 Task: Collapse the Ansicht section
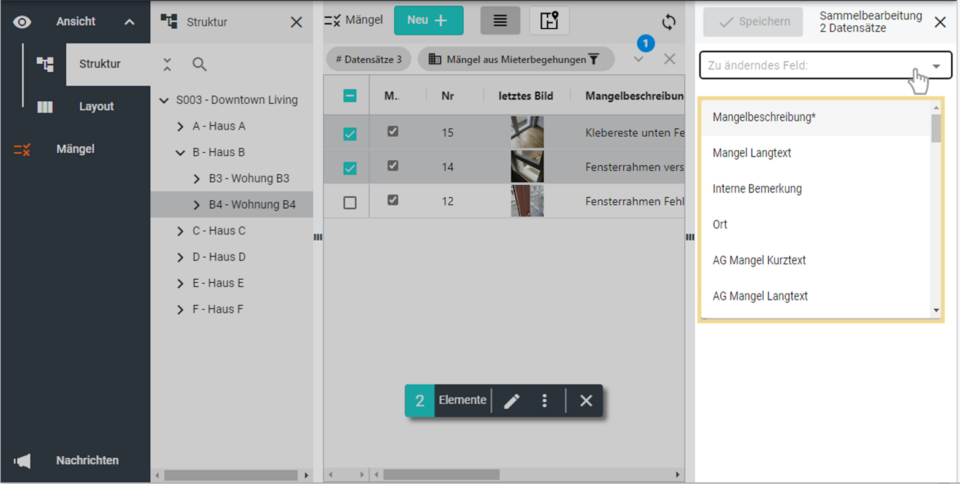coord(129,22)
